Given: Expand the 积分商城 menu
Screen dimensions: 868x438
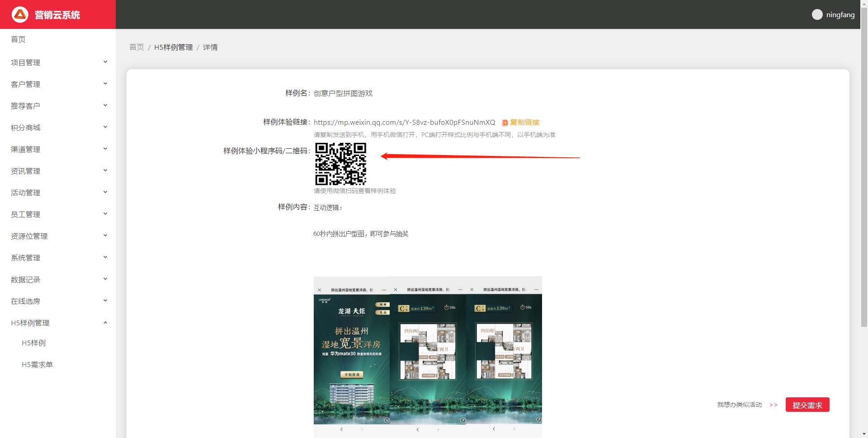Looking at the screenshot, I should tap(58, 127).
